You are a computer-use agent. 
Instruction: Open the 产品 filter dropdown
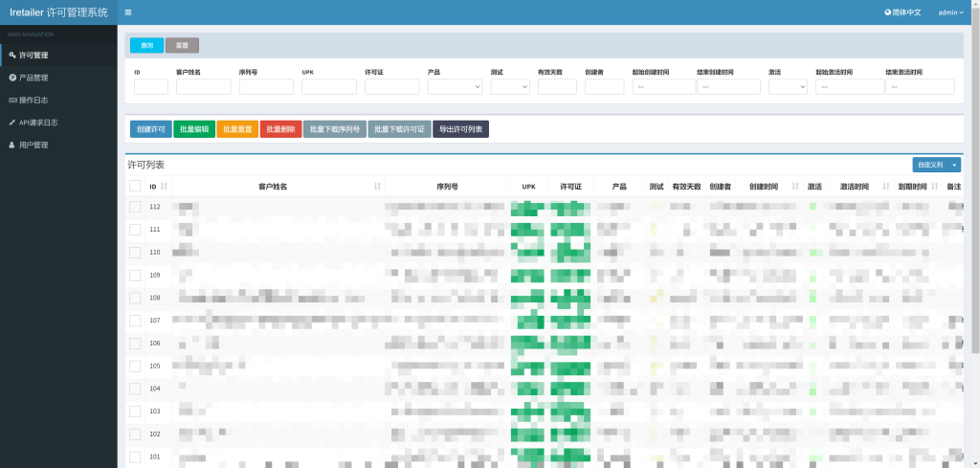[455, 86]
